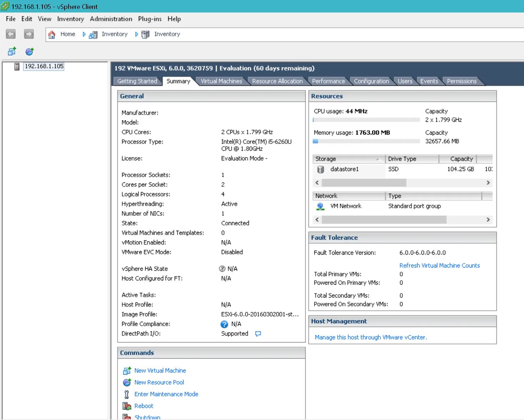Viewport: 524px width, 420px height.
Task: Click the storage list scroll left arrow
Action: point(317,183)
